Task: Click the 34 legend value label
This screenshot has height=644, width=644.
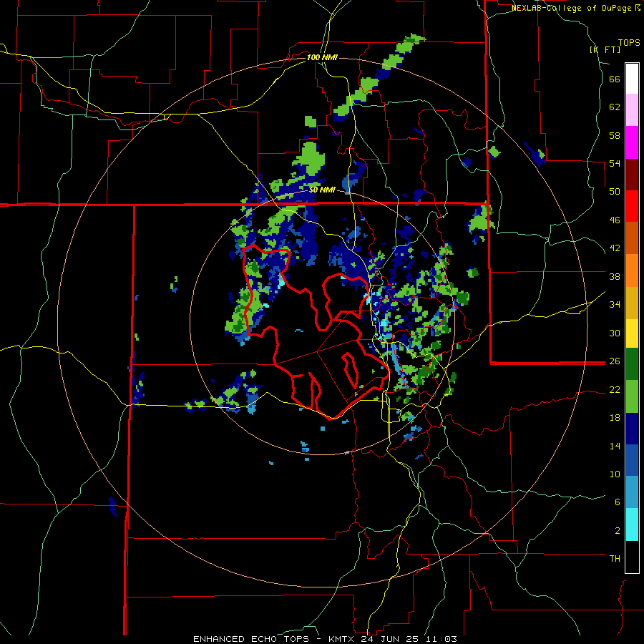Action: pyautogui.click(x=615, y=304)
